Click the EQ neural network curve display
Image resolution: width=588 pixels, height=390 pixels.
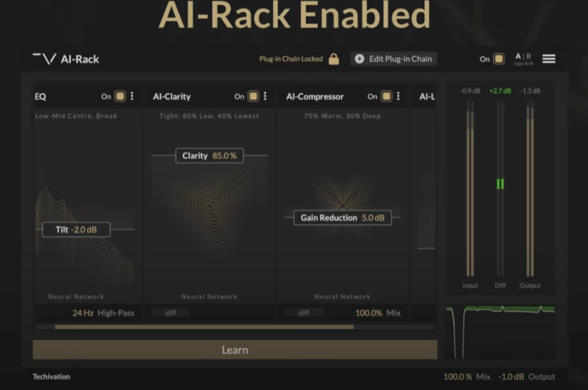[85, 237]
